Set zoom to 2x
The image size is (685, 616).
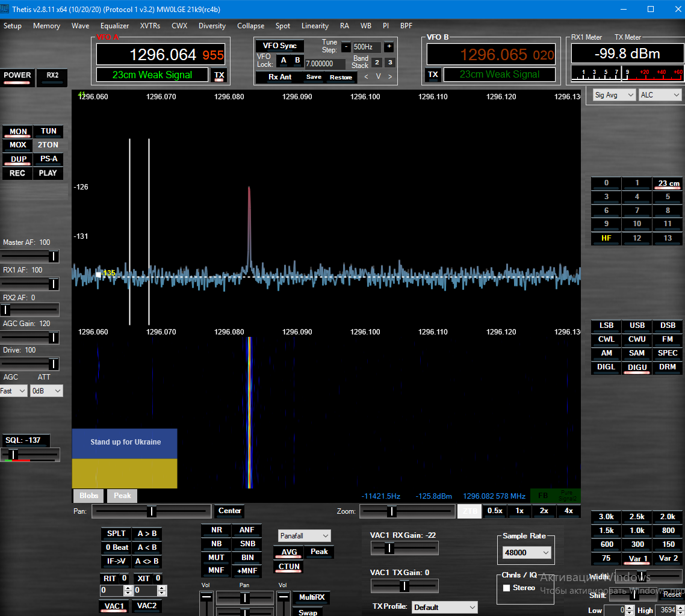544,511
